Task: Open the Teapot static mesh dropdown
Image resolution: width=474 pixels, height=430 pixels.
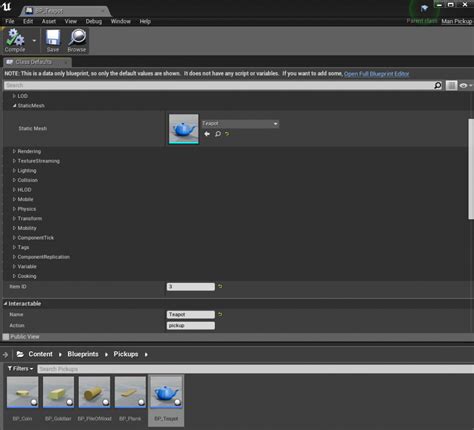Action: coord(240,124)
